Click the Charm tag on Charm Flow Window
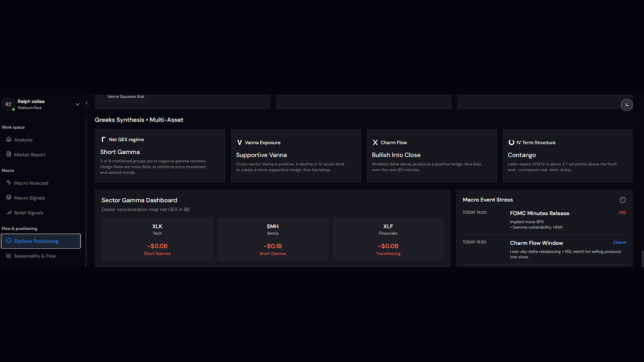 pyautogui.click(x=619, y=243)
